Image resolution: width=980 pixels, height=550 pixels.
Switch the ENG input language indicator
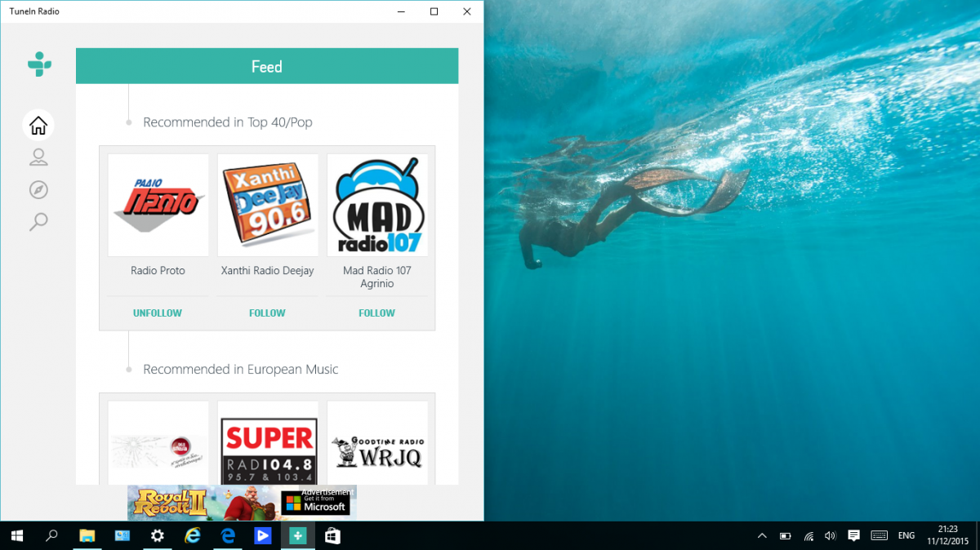[x=906, y=536]
